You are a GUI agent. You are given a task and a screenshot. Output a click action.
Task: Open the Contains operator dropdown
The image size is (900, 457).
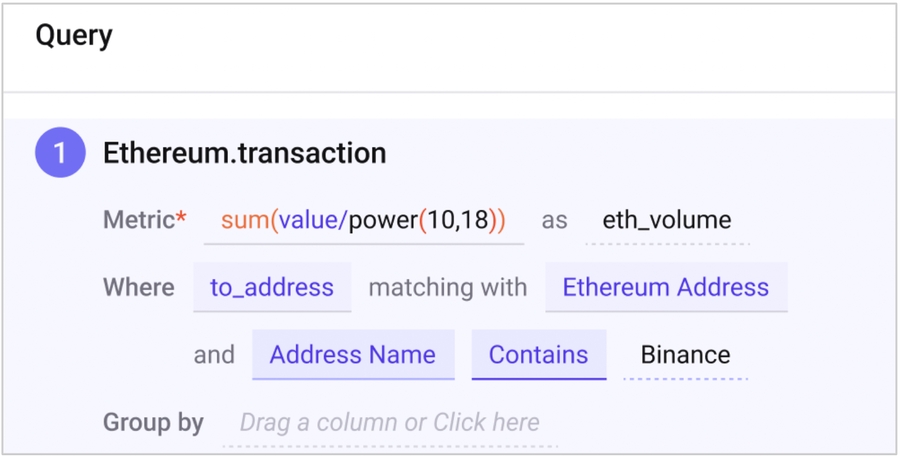point(539,355)
